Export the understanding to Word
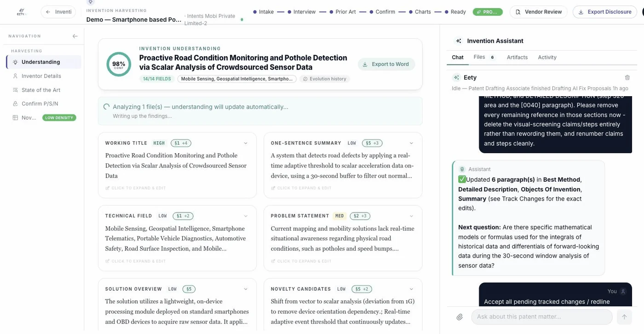This screenshot has width=644, height=334. [386, 64]
